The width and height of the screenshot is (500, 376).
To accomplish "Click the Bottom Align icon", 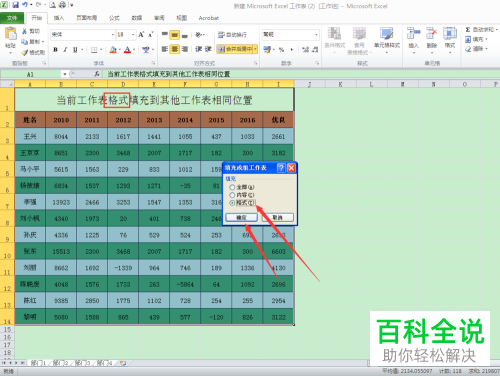I will click(185, 35).
